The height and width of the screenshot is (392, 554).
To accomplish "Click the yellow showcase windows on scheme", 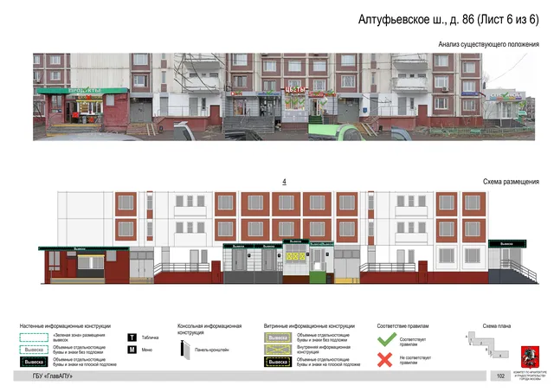I will pos(296,256).
